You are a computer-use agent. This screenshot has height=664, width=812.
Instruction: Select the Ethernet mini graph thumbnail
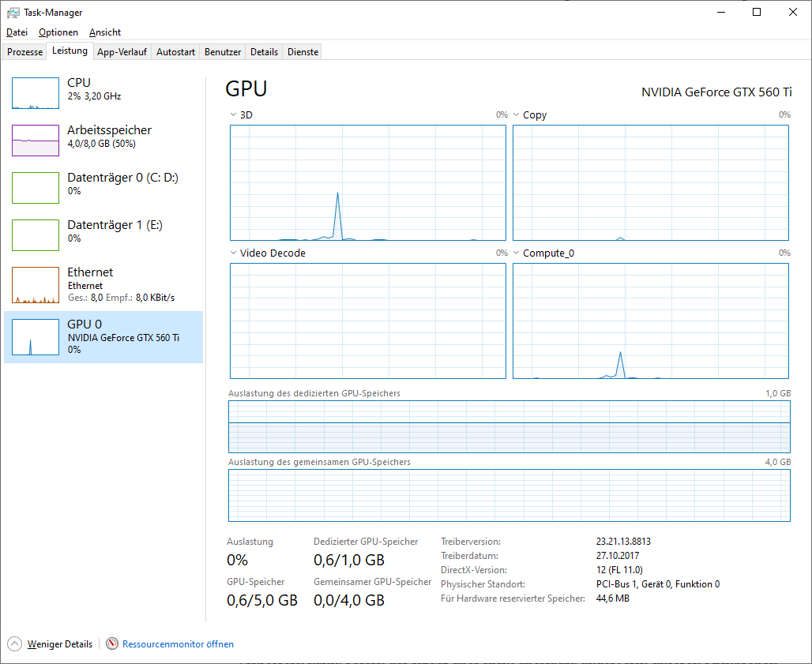(36, 285)
